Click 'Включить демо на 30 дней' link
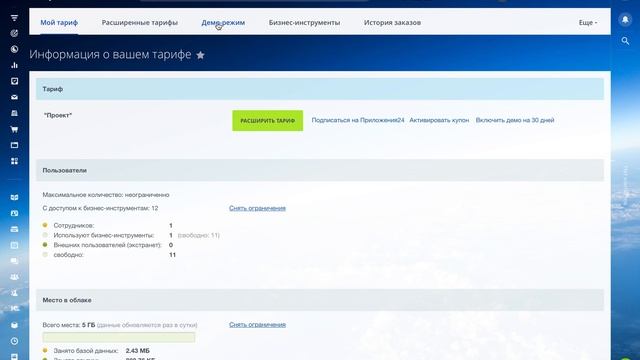The width and height of the screenshot is (640, 360). 515,120
